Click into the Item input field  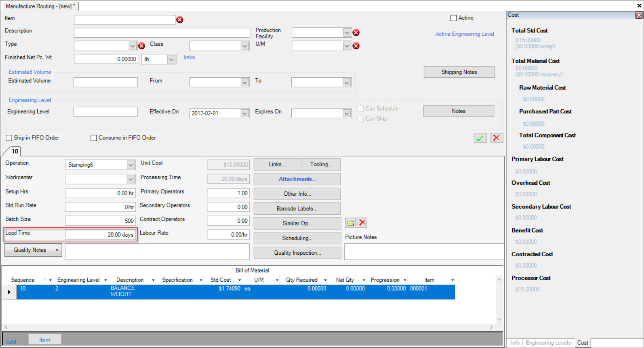pyautogui.click(x=125, y=20)
